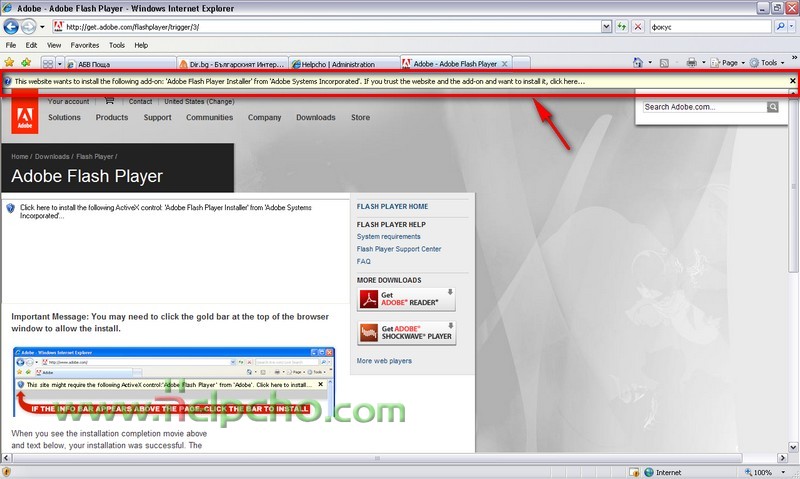This screenshot has height=479, width=800.
Task: Open More web players link
Action: tap(384, 361)
